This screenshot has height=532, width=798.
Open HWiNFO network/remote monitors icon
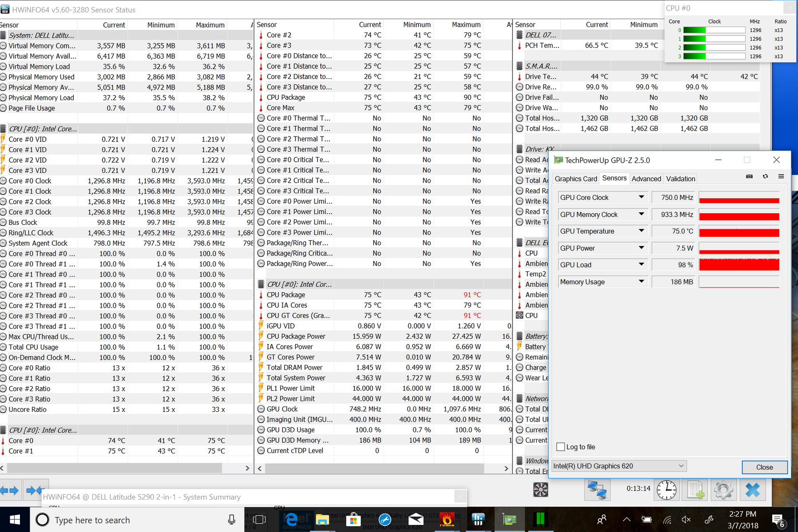(597, 490)
